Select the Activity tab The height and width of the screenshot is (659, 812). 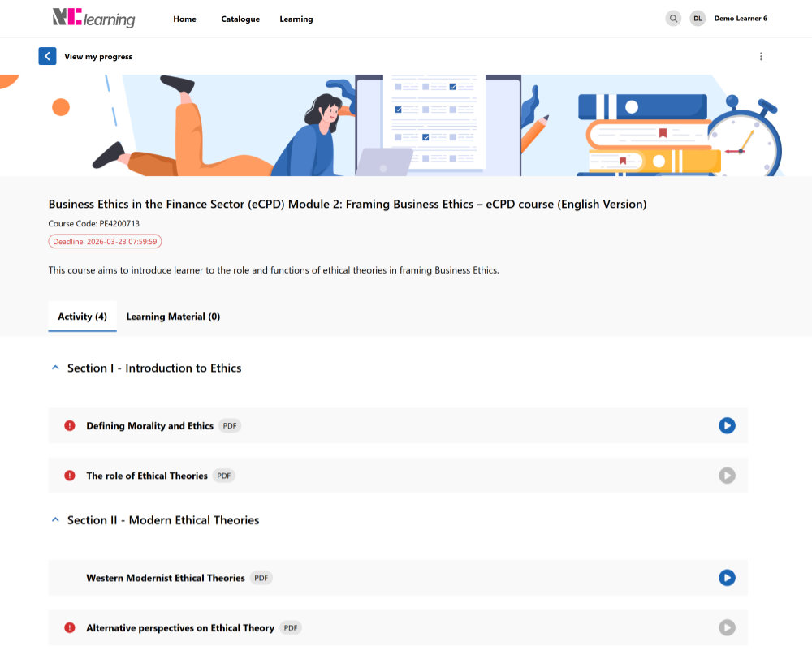(x=82, y=317)
